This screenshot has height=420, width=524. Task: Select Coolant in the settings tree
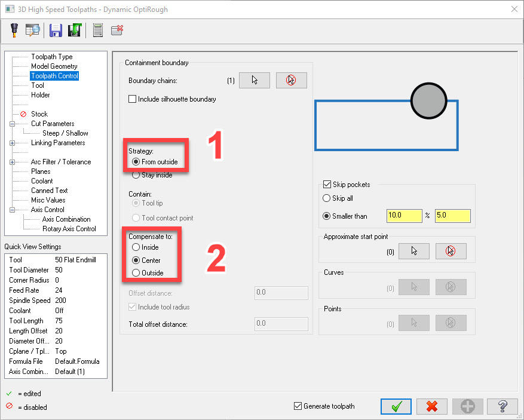(42, 181)
